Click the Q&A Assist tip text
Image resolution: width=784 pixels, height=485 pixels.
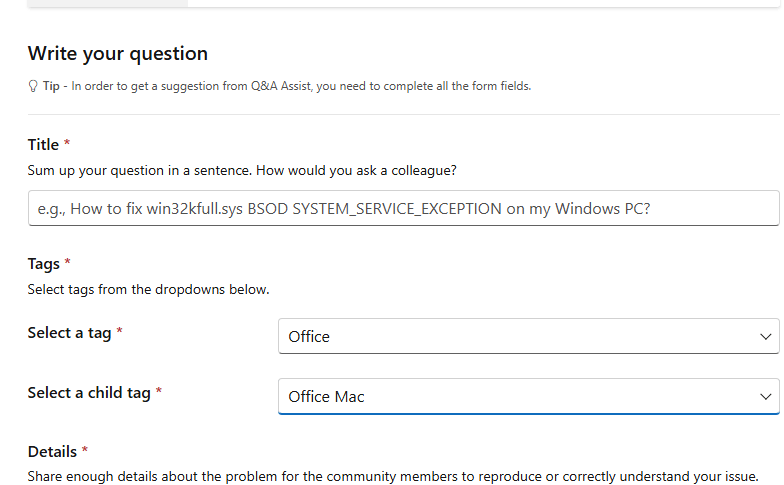point(300,86)
